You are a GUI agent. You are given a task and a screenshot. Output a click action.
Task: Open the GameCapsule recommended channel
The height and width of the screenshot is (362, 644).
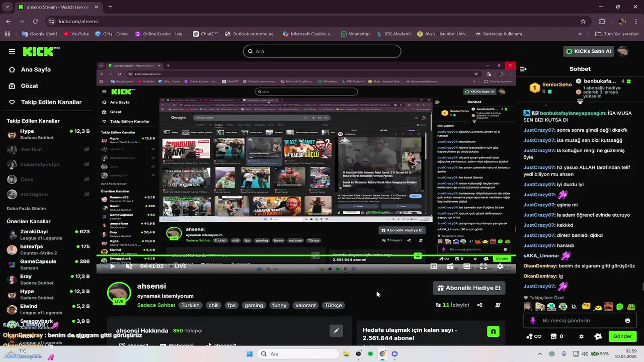48,264
